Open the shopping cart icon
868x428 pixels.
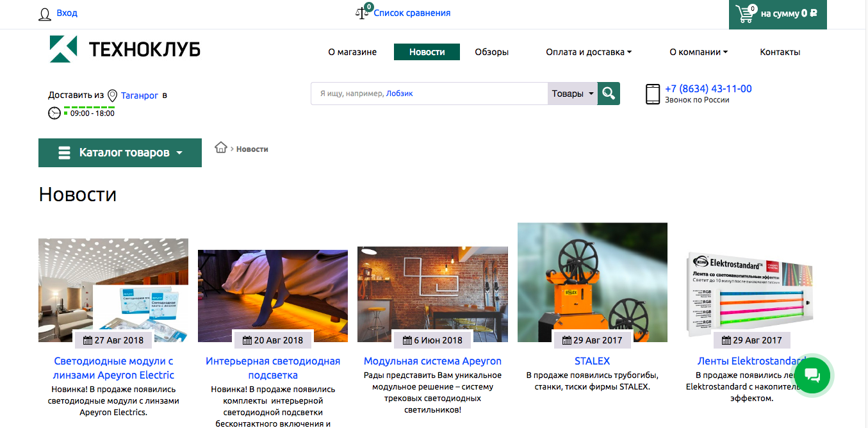[x=744, y=14]
